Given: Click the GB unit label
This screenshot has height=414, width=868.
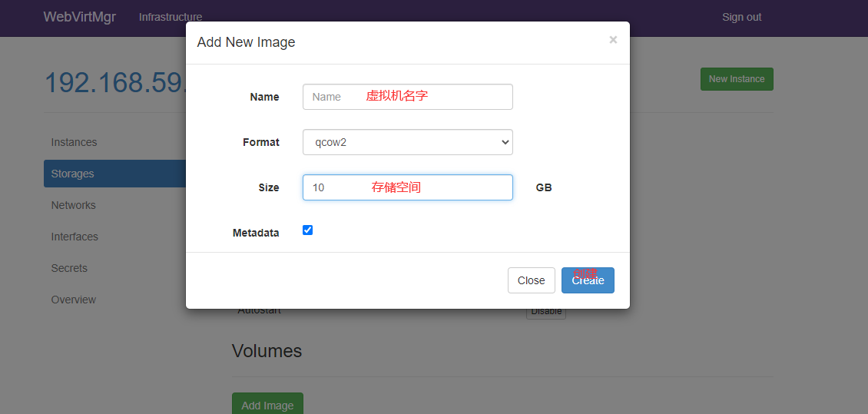Looking at the screenshot, I should [x=544, y=187].
